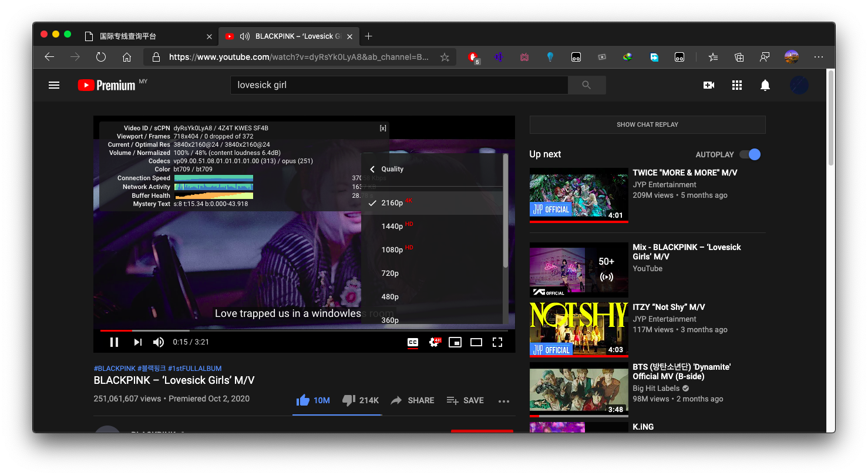This screenshot has height=476, width=868.
Task: Like the video with thumbs up
Action: coord(313,400)
